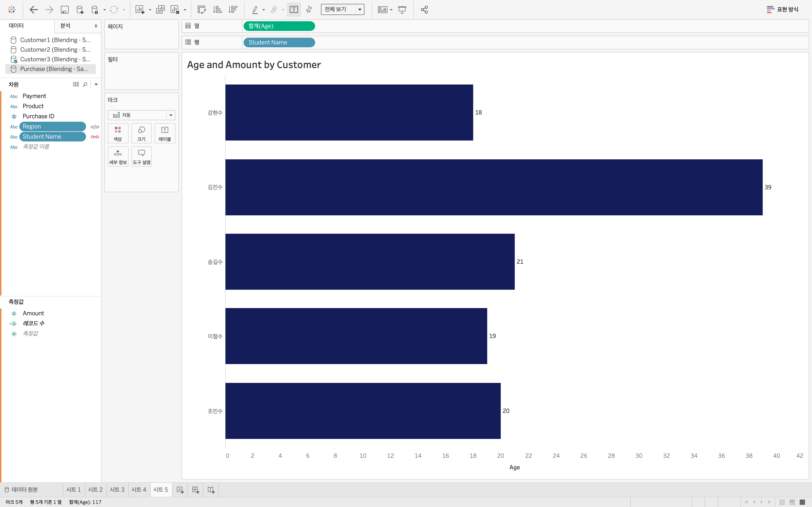The width and height of the screenshot is (812, 507).
Task: Click the undo back arrow
Action: click(x=34, y=10)
